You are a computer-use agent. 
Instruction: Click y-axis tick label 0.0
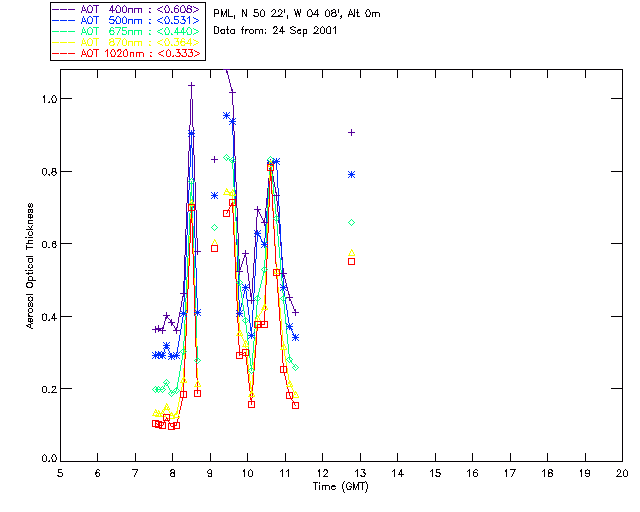pos(49,459)
